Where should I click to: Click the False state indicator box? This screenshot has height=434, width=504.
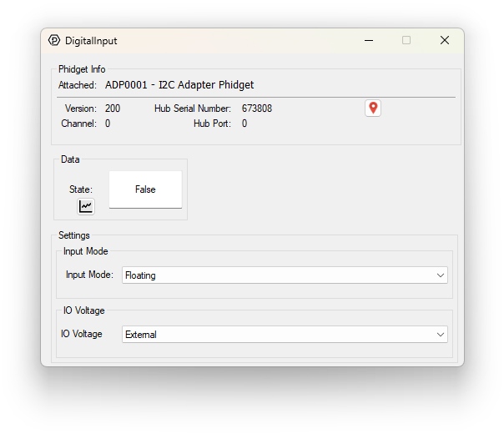(x=145, y=189)
